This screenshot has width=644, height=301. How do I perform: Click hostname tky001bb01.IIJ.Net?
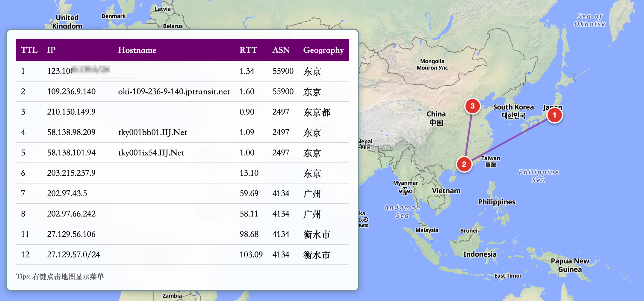152,132
